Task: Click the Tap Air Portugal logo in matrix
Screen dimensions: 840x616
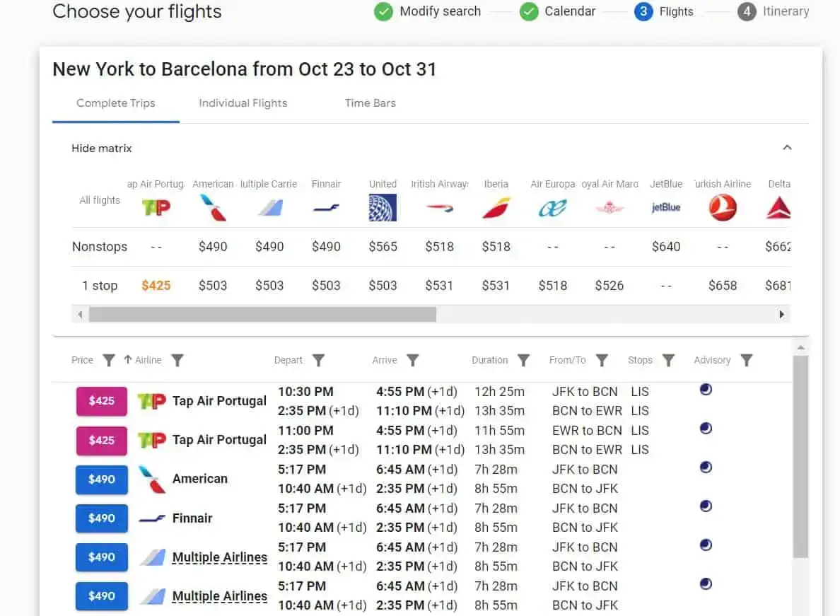Action: tap(156, 208)
